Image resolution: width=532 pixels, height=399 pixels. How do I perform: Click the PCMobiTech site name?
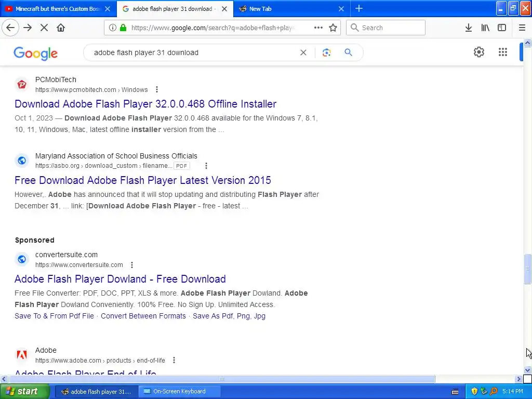(56, 79)
